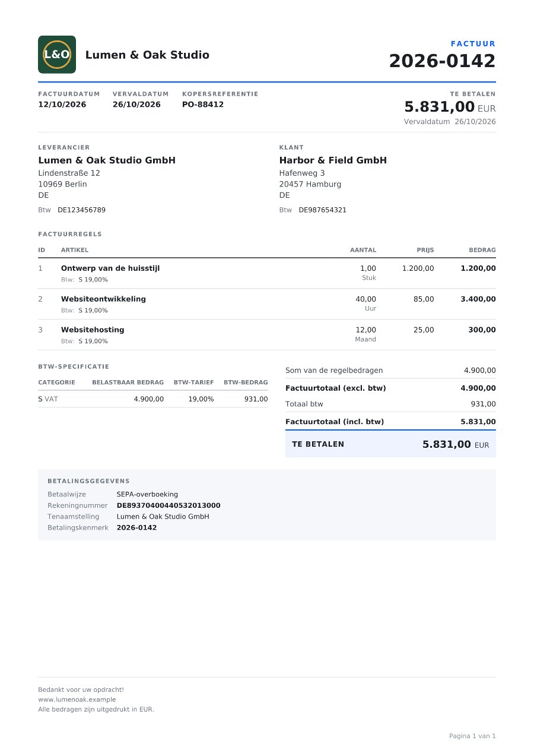
Task: Select line item "Websitehosting"
Action: point(93,330)
